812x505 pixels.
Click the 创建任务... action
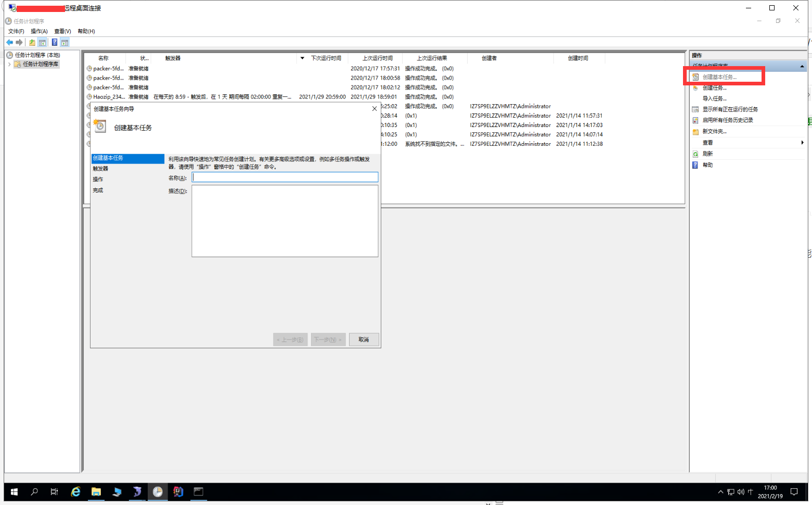tap(714, 88)
